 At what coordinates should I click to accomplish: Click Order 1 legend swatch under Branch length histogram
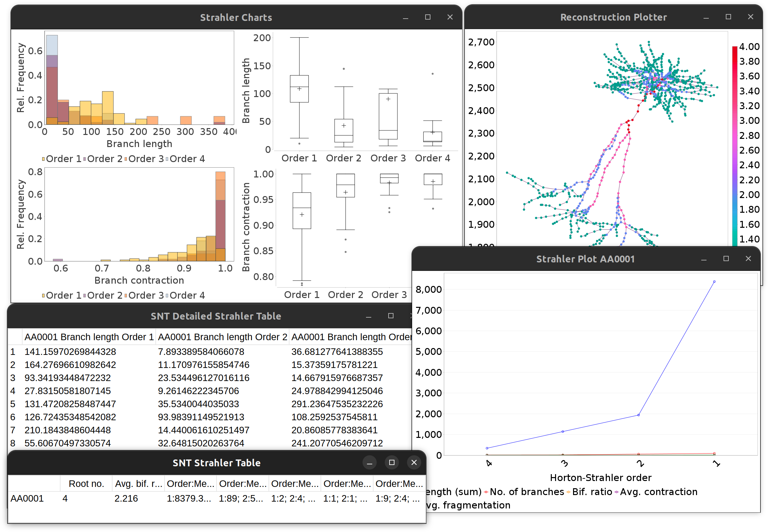(x=44, y=159)
